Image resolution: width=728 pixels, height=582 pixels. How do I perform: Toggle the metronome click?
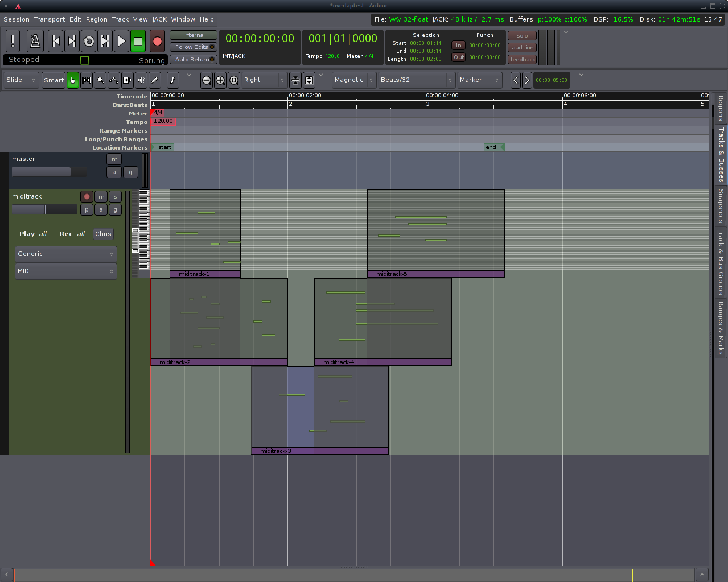[35, 42]
